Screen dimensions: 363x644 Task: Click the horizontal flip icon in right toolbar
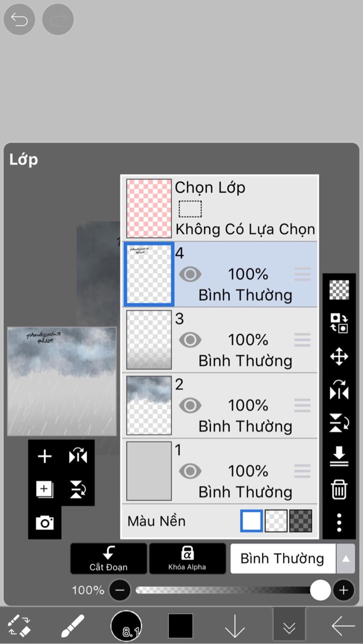point(339,389)
